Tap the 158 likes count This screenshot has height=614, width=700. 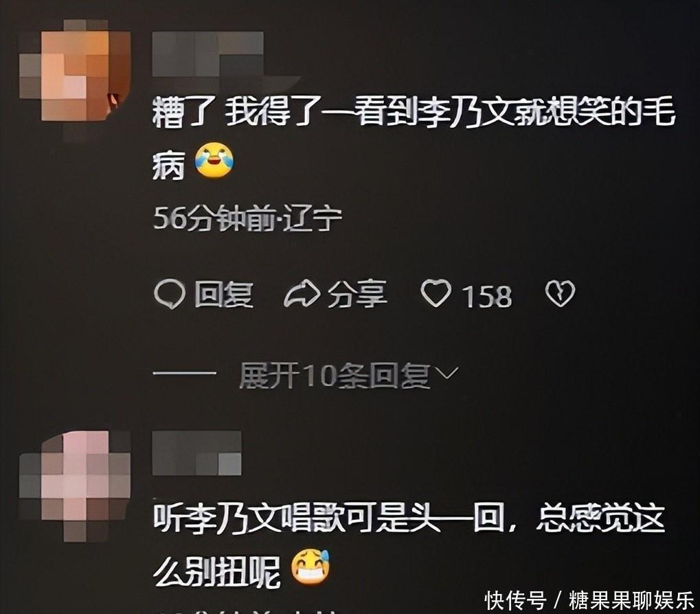pos(486,296)
